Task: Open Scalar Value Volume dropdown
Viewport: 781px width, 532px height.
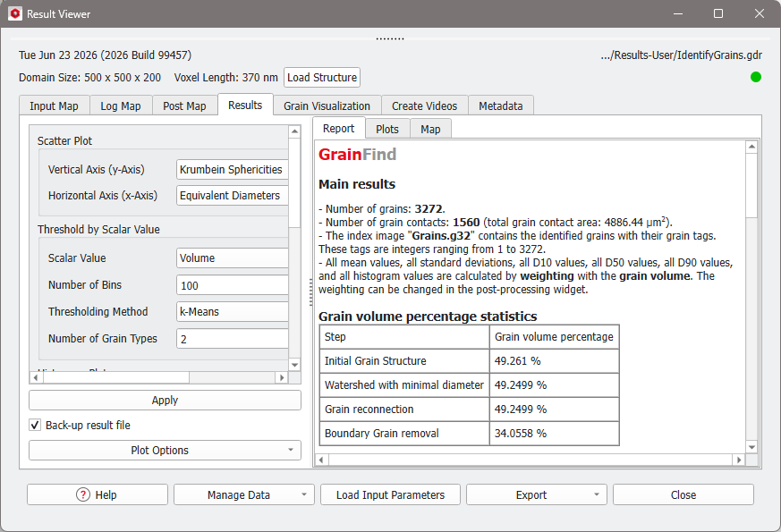Action: tap(232, 258)
